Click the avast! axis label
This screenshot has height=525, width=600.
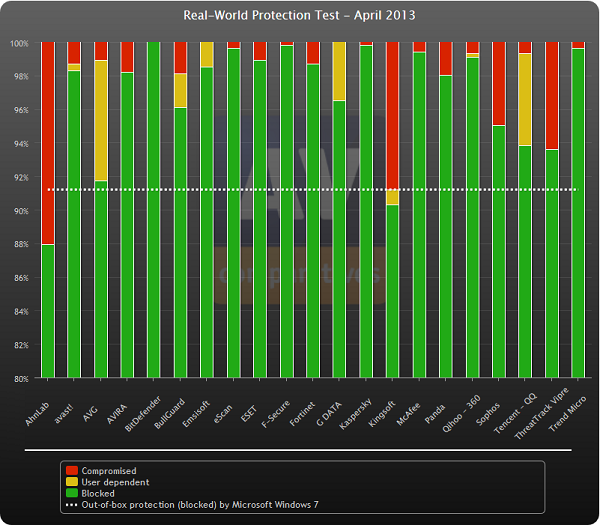coord(64,413)
